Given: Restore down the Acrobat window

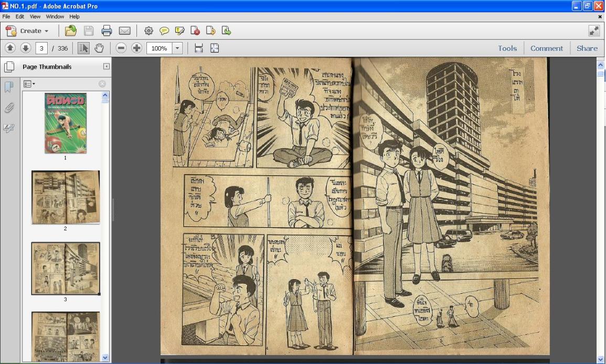Looking at the screenshot, I should [x=588, y=6].
